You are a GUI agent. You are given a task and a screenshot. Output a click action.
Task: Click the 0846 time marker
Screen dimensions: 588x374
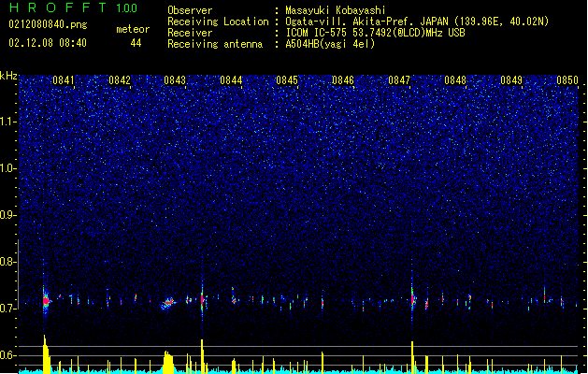click(343, 80)
